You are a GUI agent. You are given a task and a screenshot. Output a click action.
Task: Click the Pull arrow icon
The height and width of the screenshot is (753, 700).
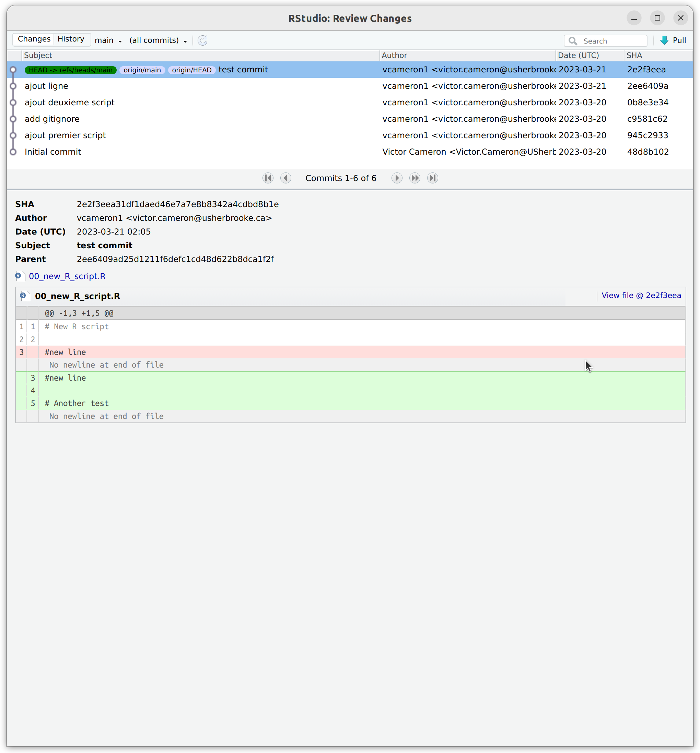click(664, 40)
